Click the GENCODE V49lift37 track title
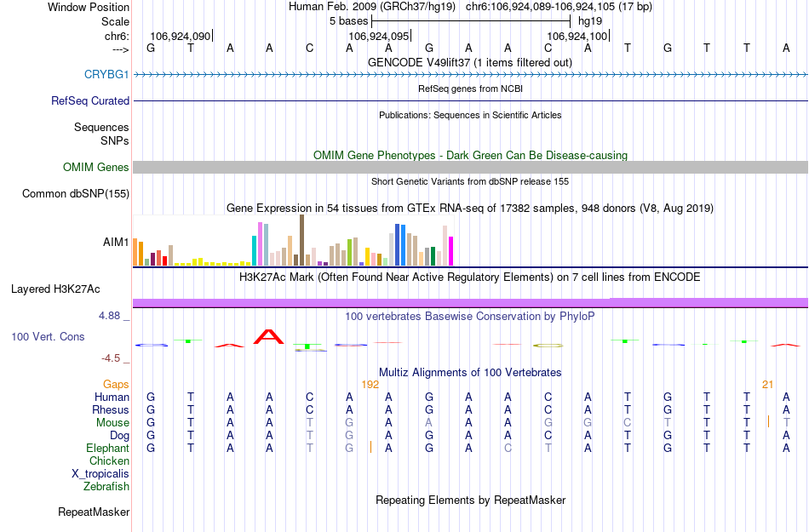 tap(469, 62)
